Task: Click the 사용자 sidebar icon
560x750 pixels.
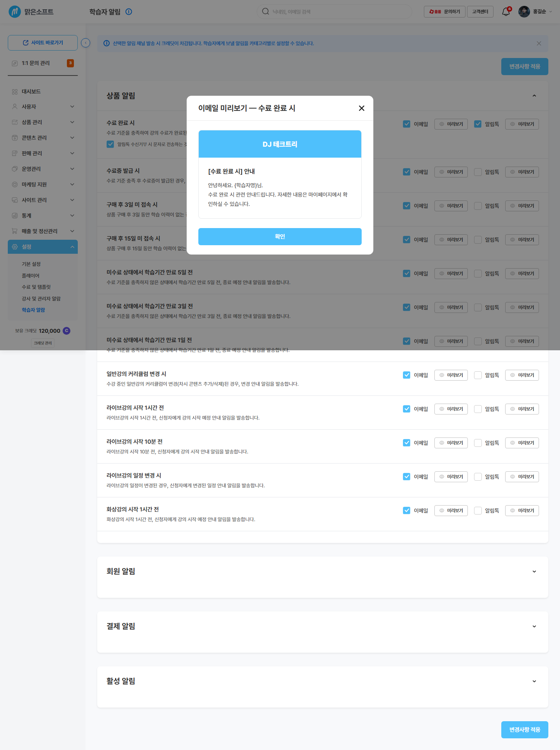Action: (15, 107)
